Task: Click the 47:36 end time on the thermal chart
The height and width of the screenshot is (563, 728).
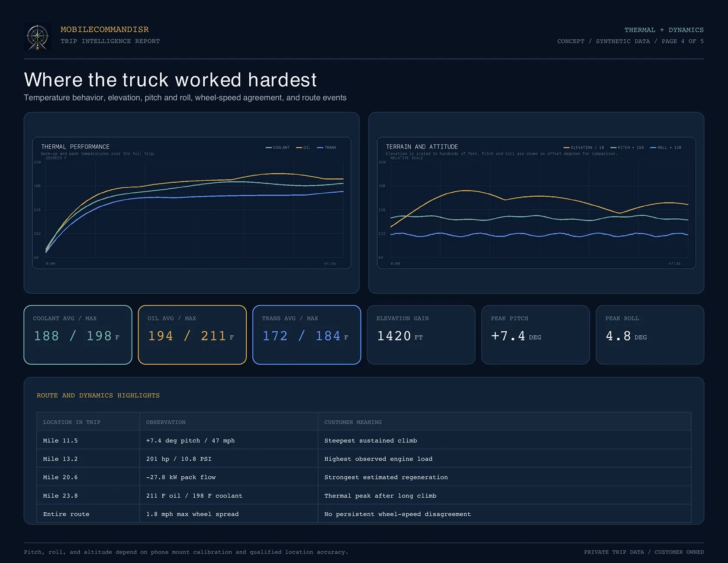Action: click(x=330, y=263)
